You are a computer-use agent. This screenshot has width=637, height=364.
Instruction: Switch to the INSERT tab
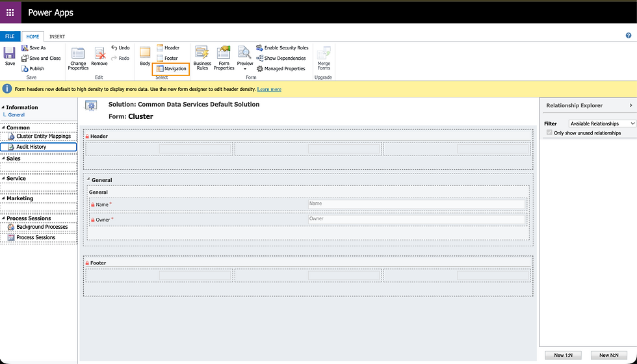[57, 36]
